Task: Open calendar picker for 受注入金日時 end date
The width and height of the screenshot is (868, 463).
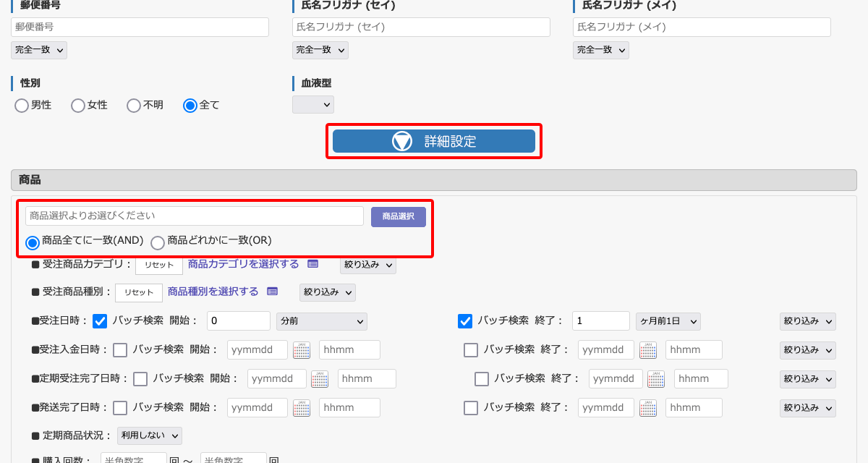Action: point(648,350)
